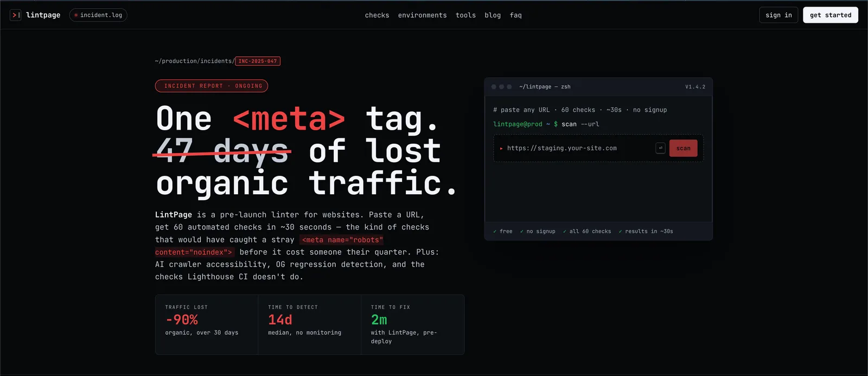Click the TIME TO FIX 2m stat

point(413,324)
